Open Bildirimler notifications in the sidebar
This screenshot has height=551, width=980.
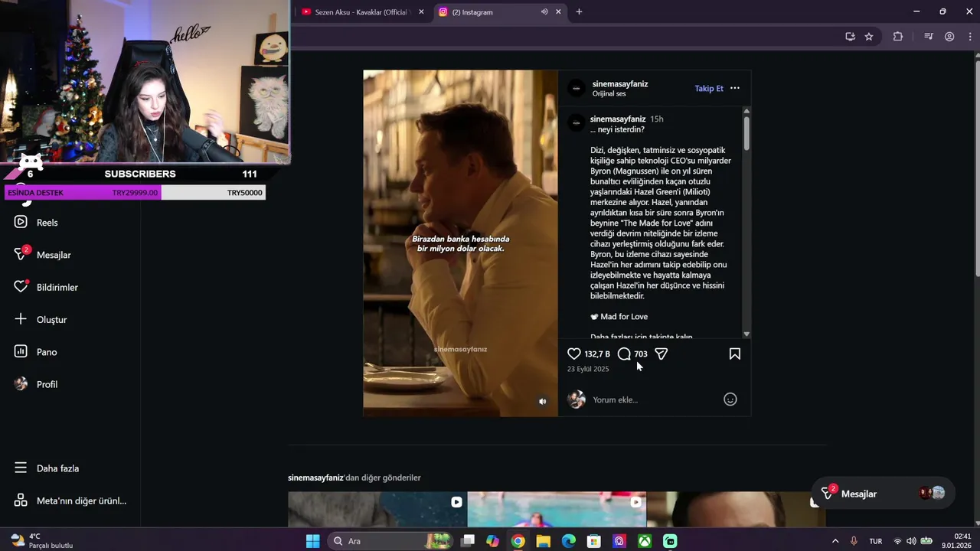pos(45,287)
